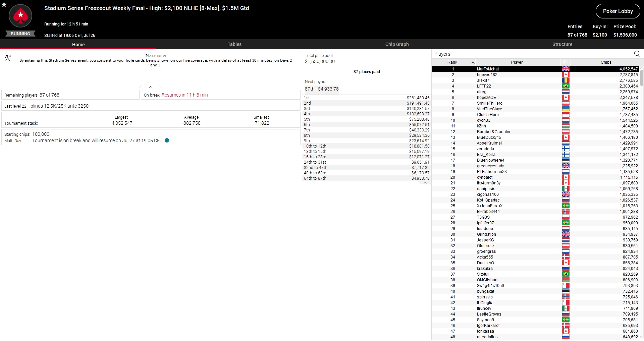Click the Rank column header label
This screenshot has height=341, width=644.
pyautogui.click(x=452, y=62)
